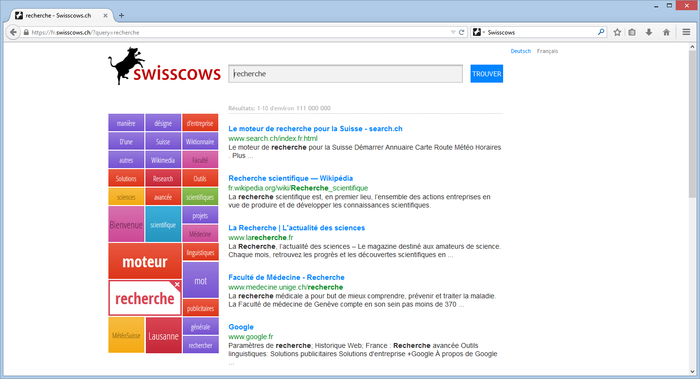Image resolution: width=700 pixels, height=379 pixels.
Task: Select the moteur keyword tile
Action: [x=145, y=261]
